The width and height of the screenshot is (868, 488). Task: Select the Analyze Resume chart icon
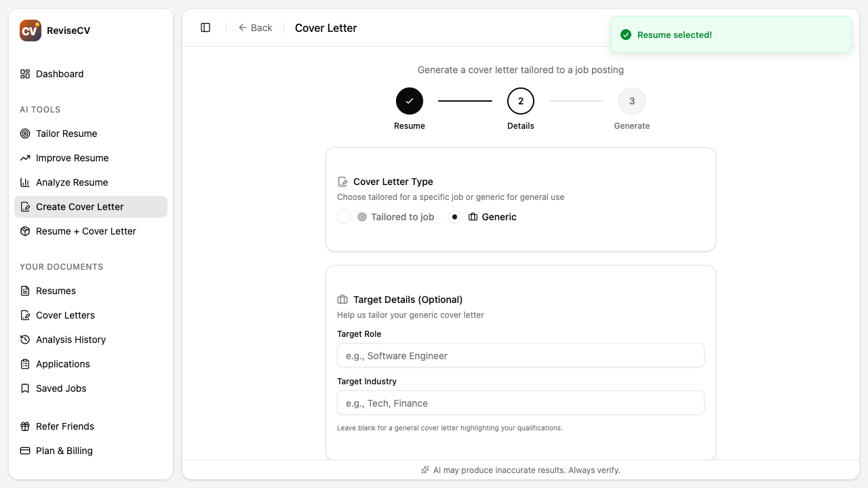[25, 182]
